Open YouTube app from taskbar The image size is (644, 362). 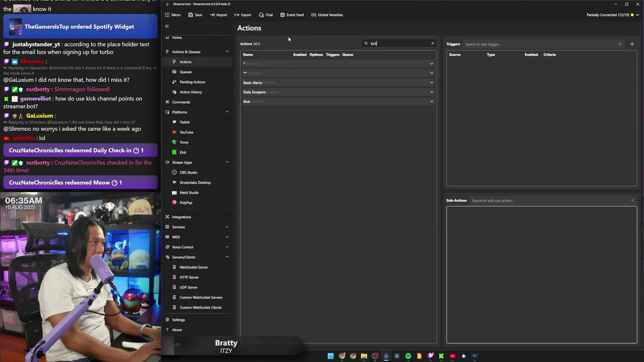point(452,356)
